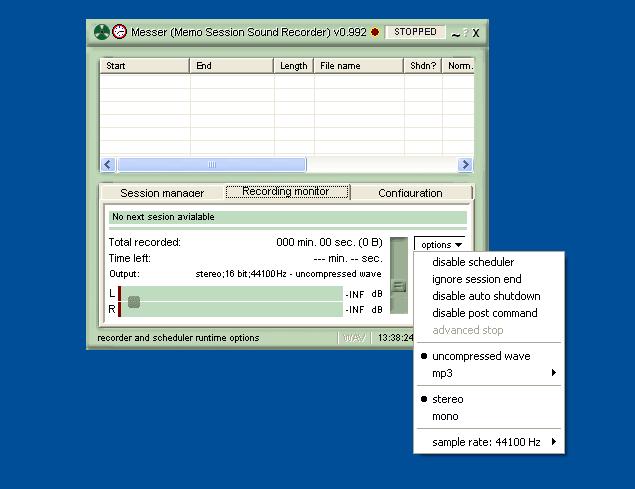
Task: Open the options dropdown
Action: [440, 244]
